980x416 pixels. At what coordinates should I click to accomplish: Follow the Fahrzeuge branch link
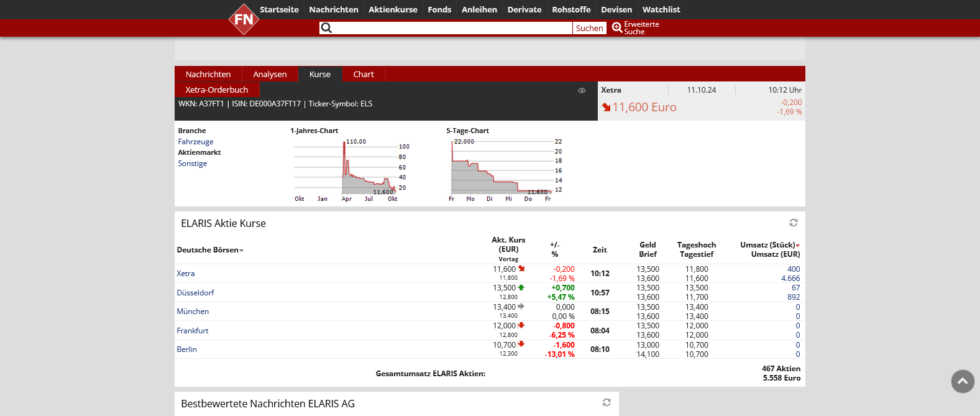coord(196,142)
